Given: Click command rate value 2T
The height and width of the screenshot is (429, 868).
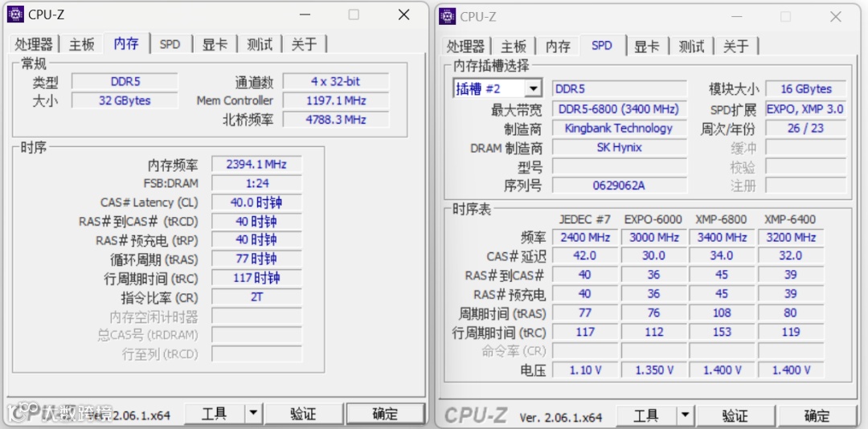Looking at the screenshot, I should coord(256,296).
